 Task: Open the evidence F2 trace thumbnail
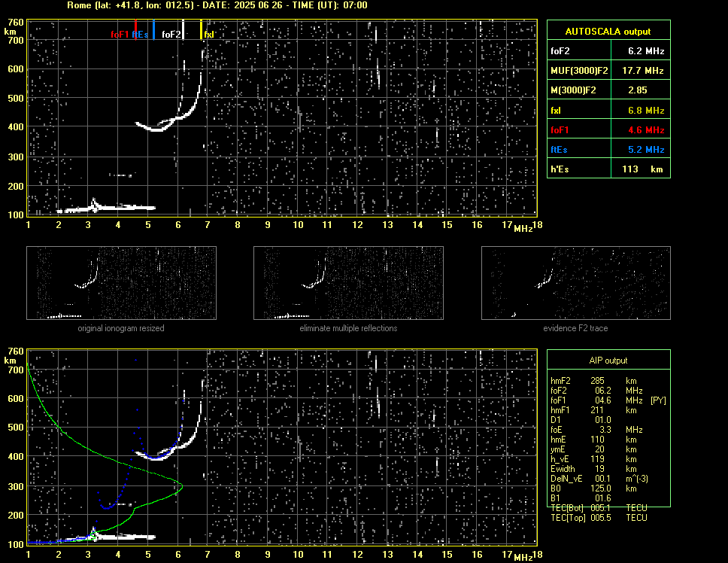coord(576,283)
